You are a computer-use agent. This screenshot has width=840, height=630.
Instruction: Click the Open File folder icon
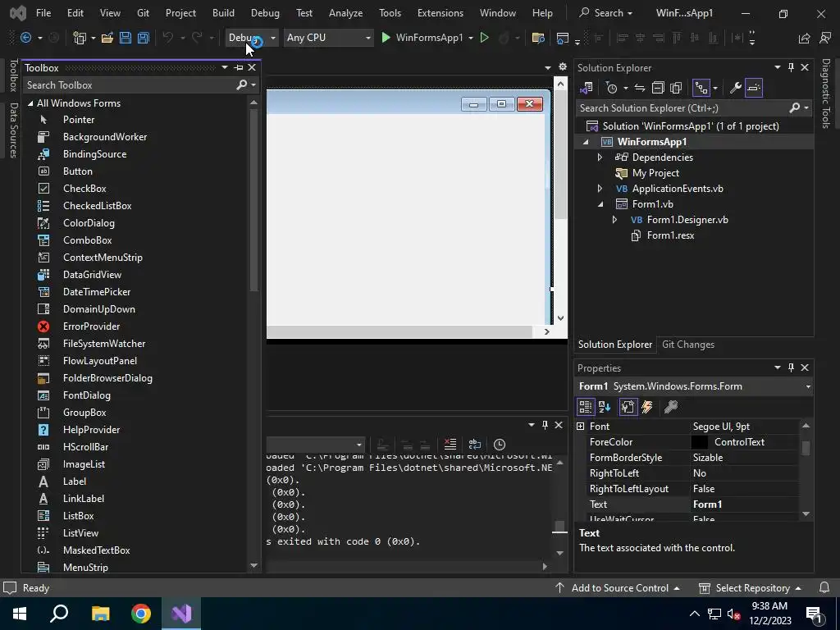[x=107, y=38]
